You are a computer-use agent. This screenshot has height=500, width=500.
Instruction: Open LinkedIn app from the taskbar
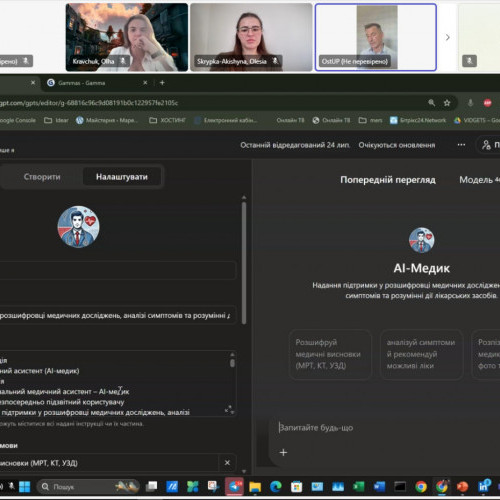coord(483,487)
